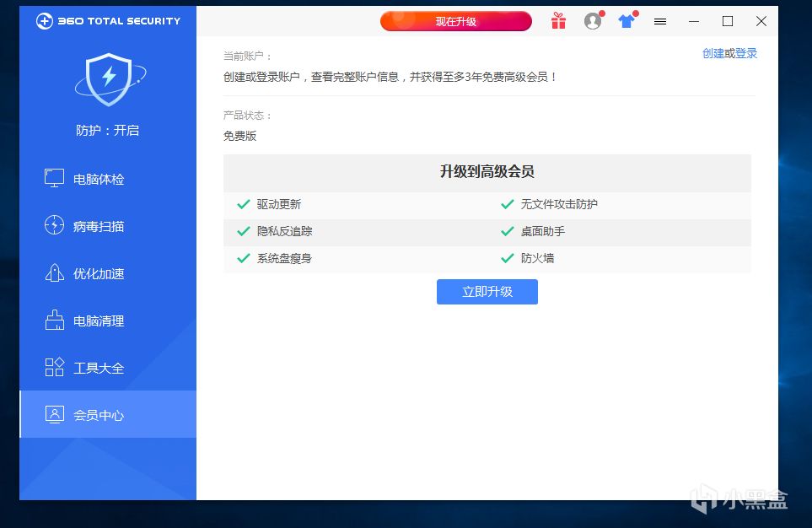This screenshot has height=528, width=812.
Task: Click the 工具大全 grid icon
Action: (54, 367)
